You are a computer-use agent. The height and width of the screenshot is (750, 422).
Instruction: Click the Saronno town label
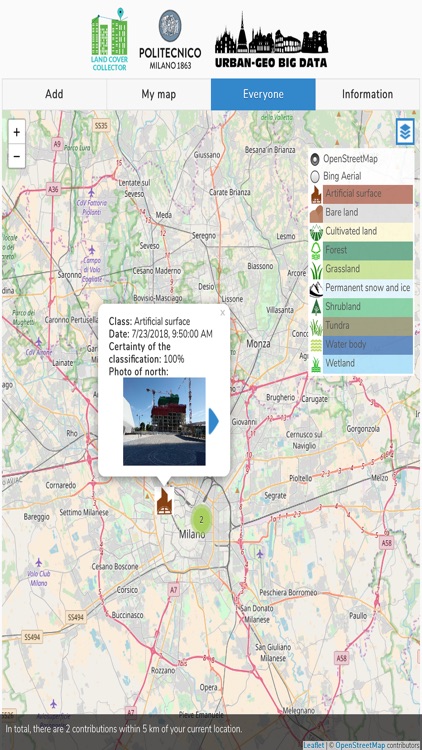point(70,275)
